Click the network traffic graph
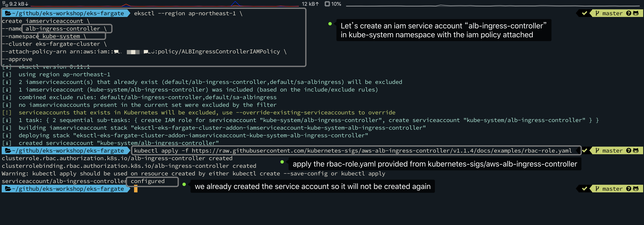The width and height of the screenshot is (644, 225). coord(165,4)
